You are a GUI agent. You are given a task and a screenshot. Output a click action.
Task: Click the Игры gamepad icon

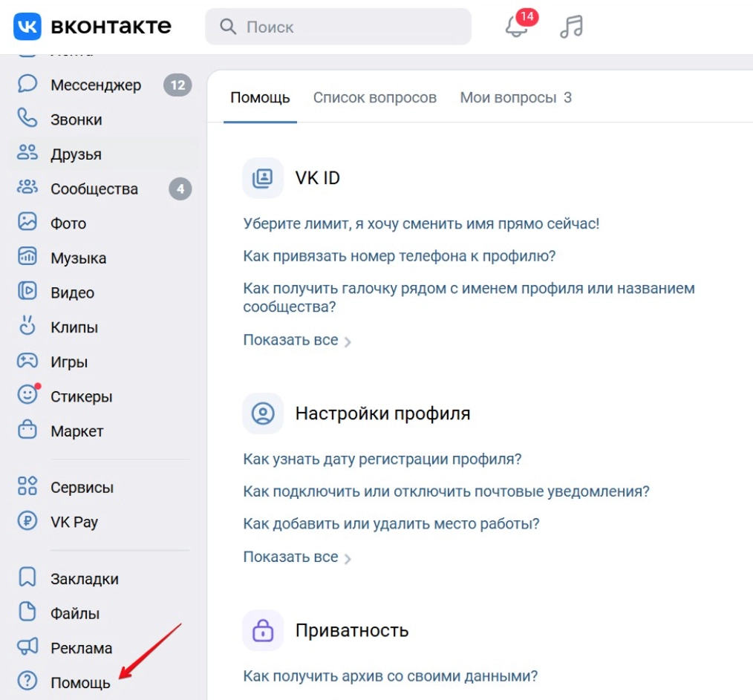27,361
